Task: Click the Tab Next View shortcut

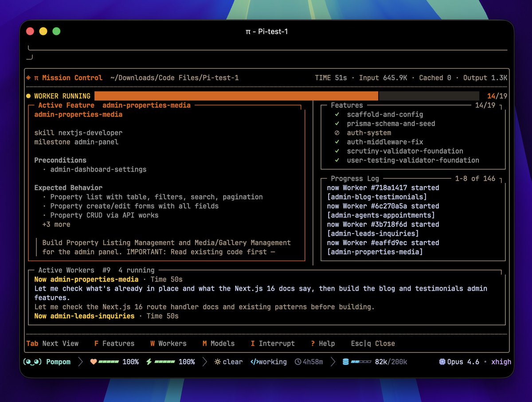Action: point(52,343)
